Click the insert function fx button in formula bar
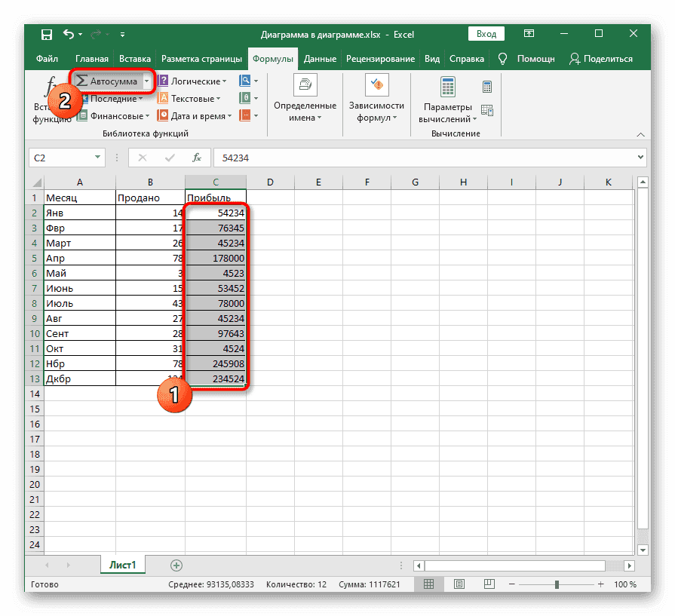Screen dimensions: 675x616 coord(197,158)
